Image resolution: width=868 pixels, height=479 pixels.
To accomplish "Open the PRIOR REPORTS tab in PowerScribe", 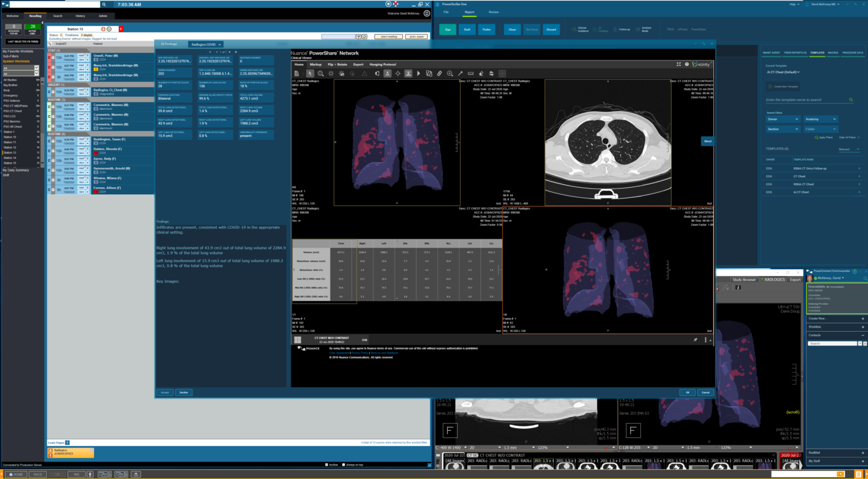I will (795, 53).
